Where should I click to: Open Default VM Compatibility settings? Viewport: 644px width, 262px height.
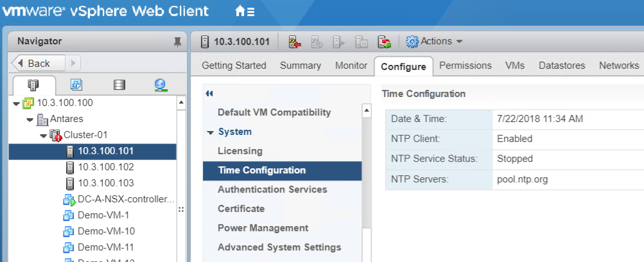pyautogui.click(x=274, y=112)
